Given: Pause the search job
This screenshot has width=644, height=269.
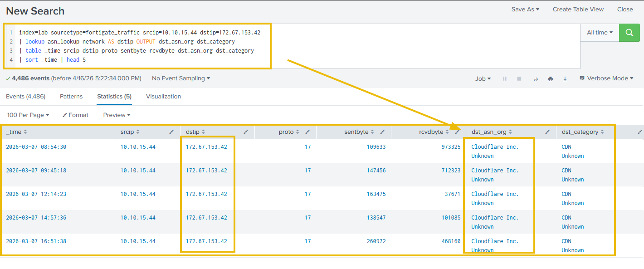Looking at the screenshot, I should [505, 79].
